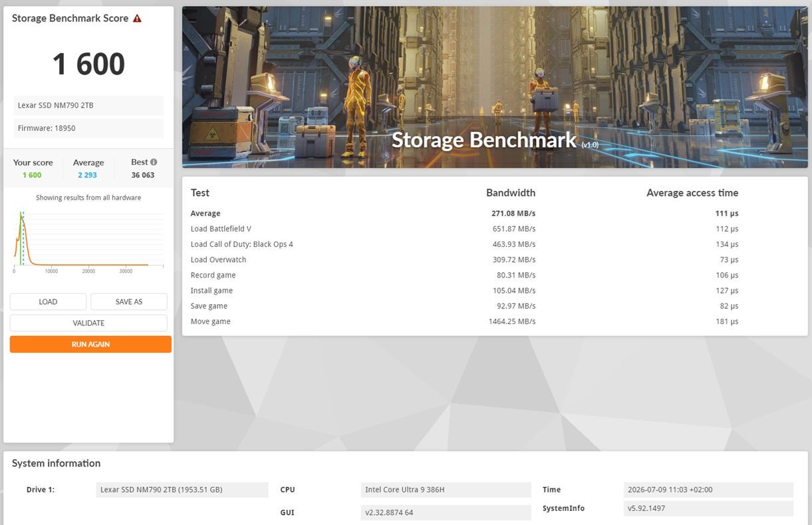The image size is (812, 525).
Task: Click the Storage Benchmark banner image
Action: 495,87
